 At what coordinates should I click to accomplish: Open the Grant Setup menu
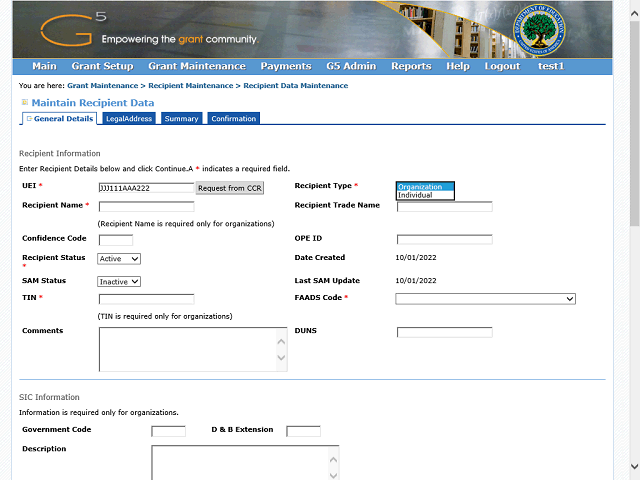[102, 66]
